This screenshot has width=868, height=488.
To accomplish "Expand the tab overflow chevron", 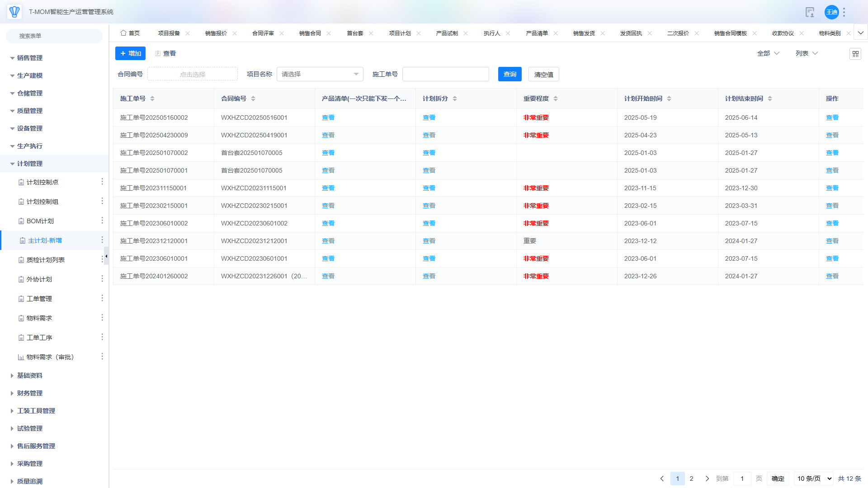I will point(861,33).
